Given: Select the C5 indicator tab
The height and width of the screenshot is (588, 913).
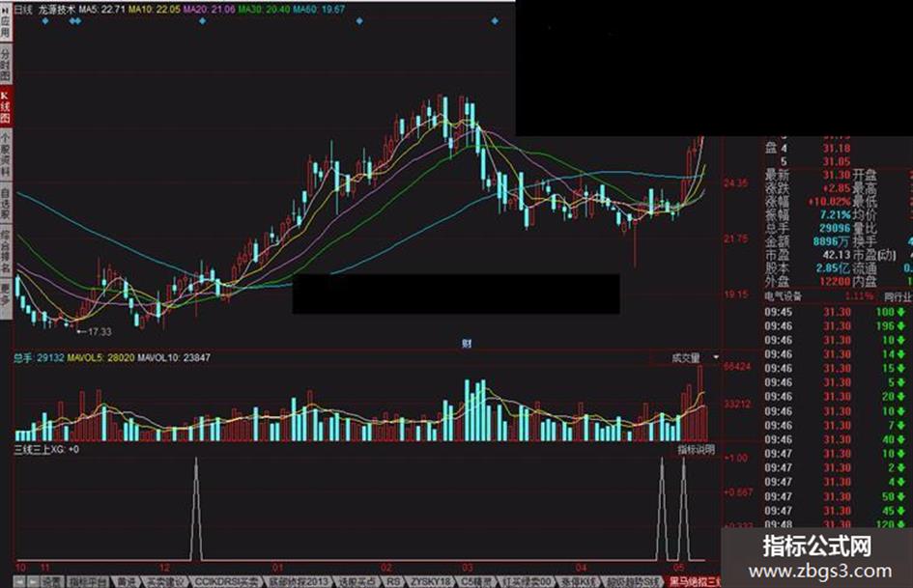Looking at the screenshot, I should tap(476, 581).
